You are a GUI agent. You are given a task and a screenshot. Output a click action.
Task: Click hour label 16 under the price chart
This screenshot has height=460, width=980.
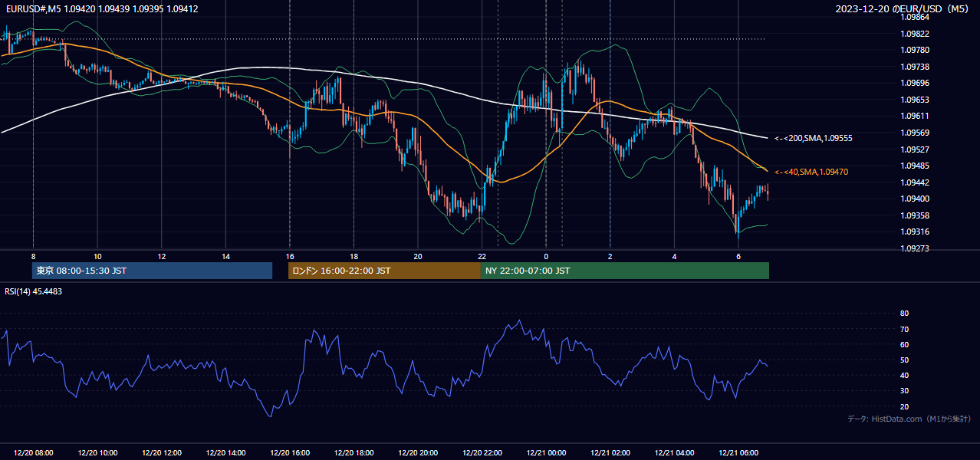[290, 257]
